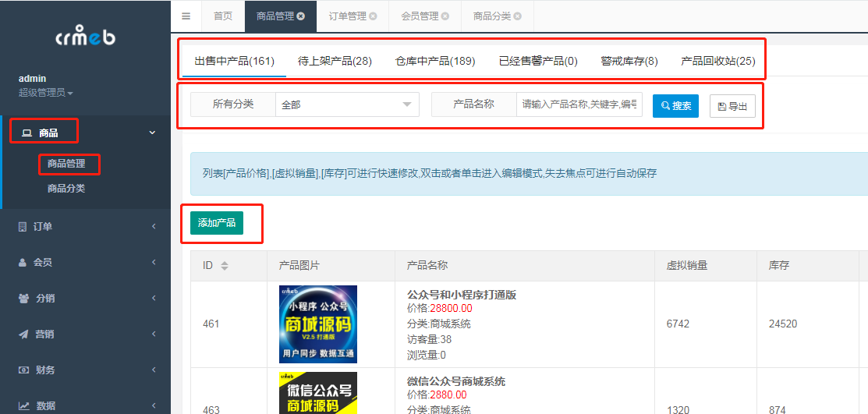Click the 订单 sidebar icon

coord(23,226)
